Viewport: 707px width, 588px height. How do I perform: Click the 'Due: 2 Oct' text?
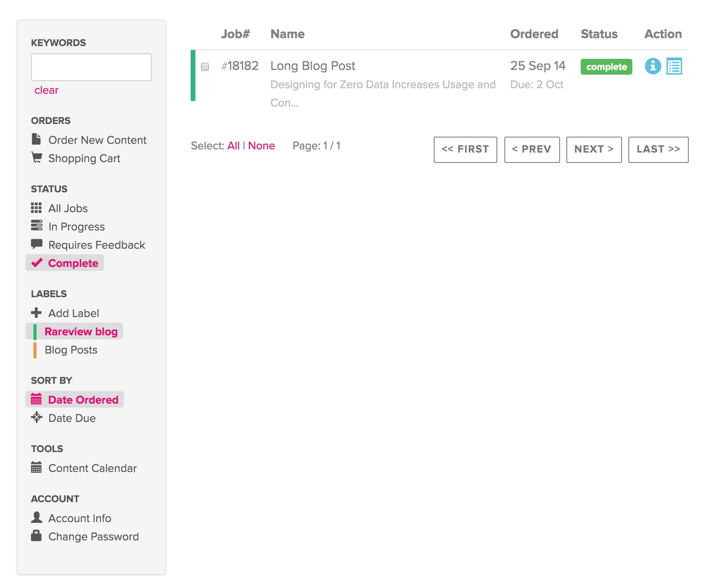pos(537,85)
